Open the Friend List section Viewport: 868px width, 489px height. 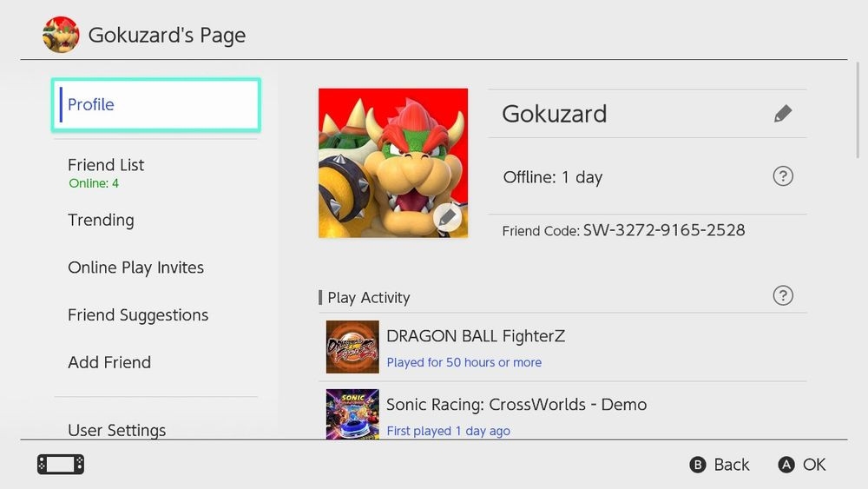[107, 165]
